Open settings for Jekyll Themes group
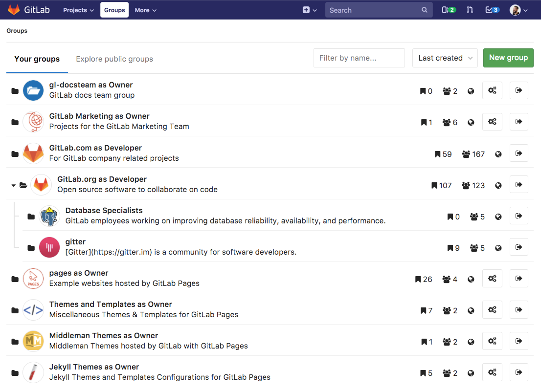This screenshot has width=541, height=392. coord(492,372)
